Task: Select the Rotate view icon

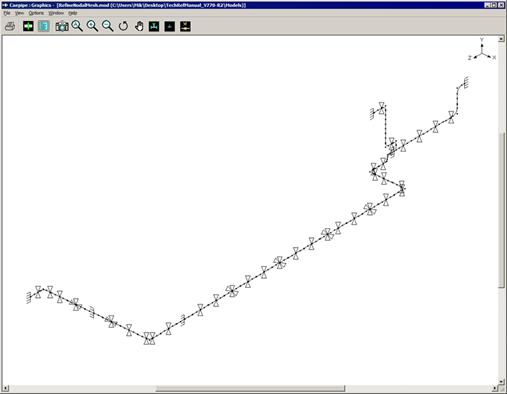Action: tap(123, 26)
